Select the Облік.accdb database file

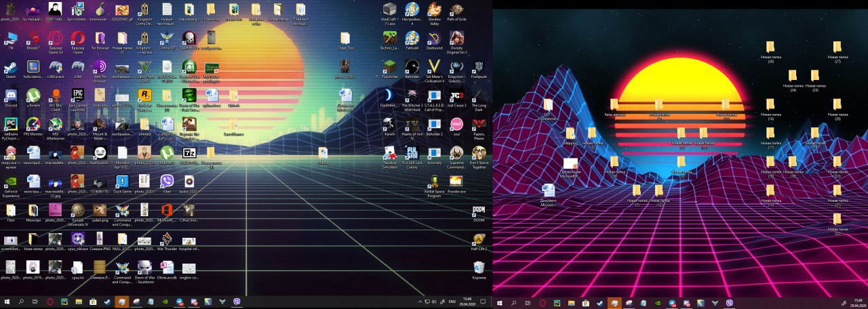(167, 270)
